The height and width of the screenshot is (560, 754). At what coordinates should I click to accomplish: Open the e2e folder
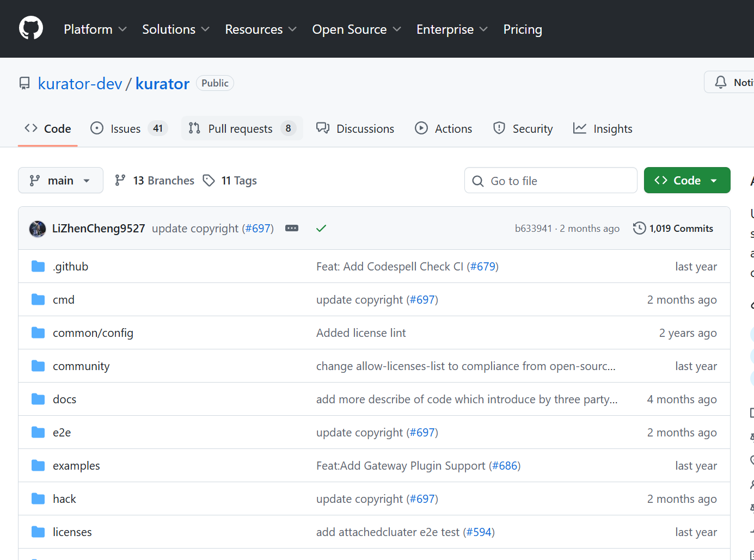click(x=62, y=433)
